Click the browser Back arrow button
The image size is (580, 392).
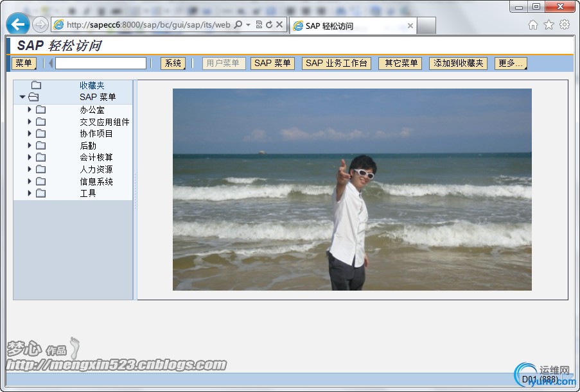pyautogui.click(x=18, y=24)
